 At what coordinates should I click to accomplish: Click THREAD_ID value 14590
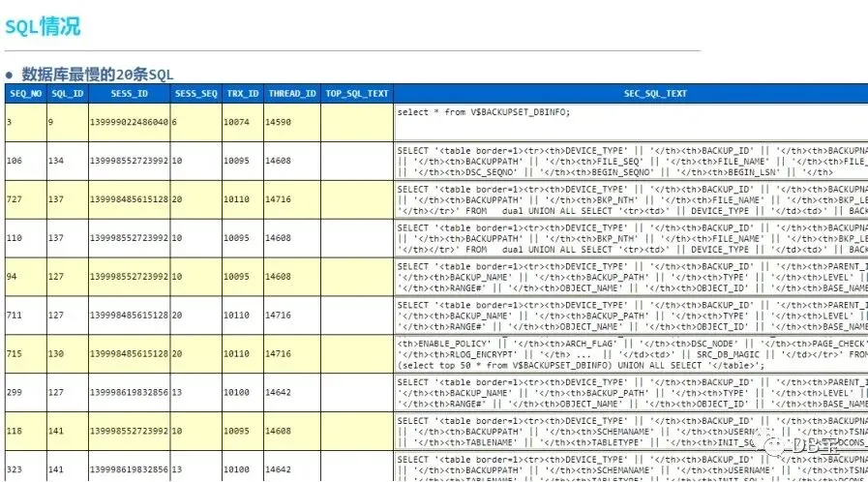(292, 122)
